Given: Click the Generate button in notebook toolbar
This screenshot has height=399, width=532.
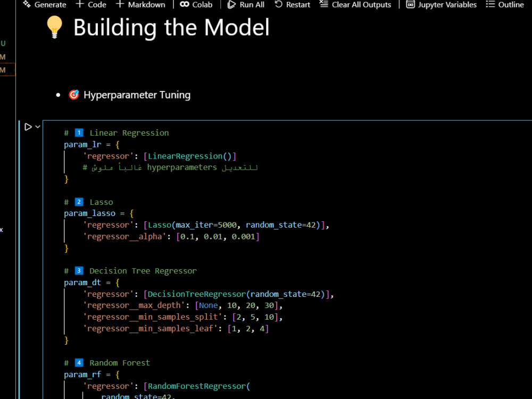Looking at the screenshot, I should pos(45,4).
